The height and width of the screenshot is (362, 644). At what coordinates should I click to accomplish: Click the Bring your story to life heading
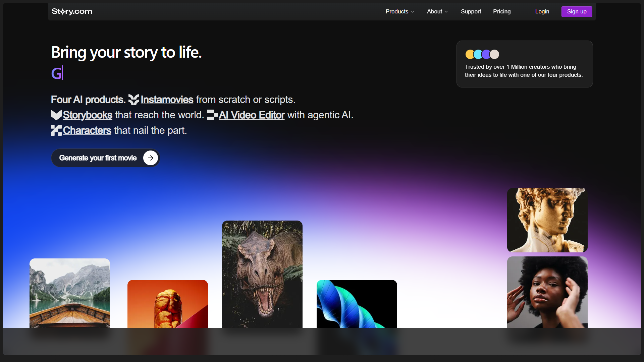tap(126, 52)
